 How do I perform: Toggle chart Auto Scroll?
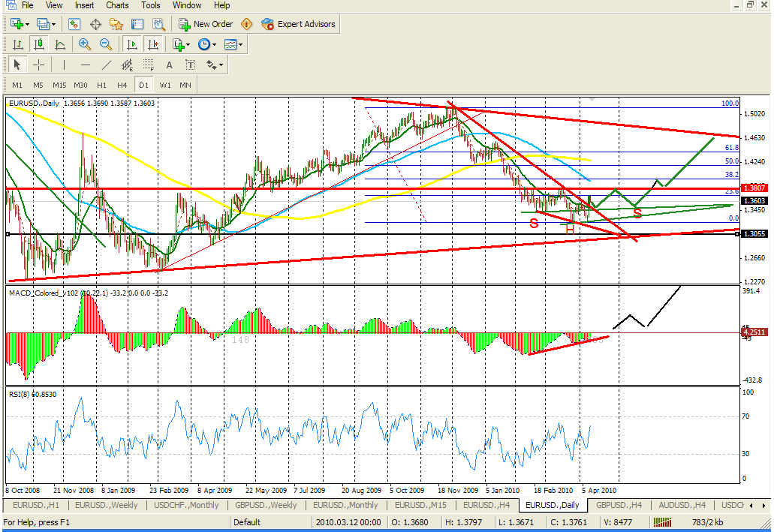point(132,44)
